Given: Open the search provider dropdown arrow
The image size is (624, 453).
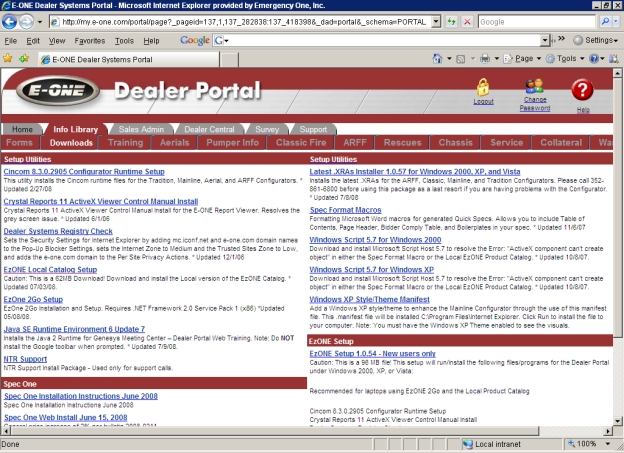Looking at the screenshot, I should [616, 21].
